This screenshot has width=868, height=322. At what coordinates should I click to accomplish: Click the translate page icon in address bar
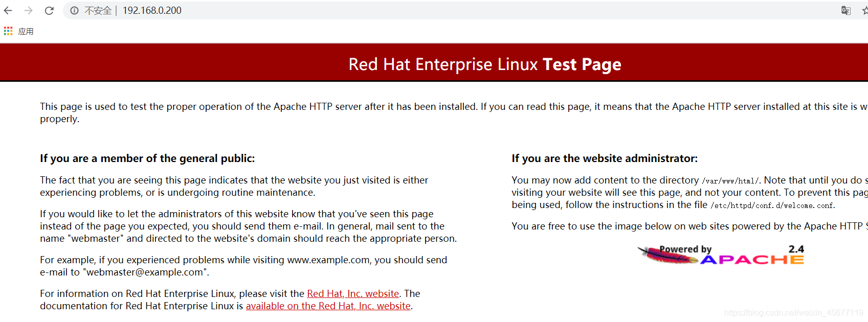[x=846, y=11]
